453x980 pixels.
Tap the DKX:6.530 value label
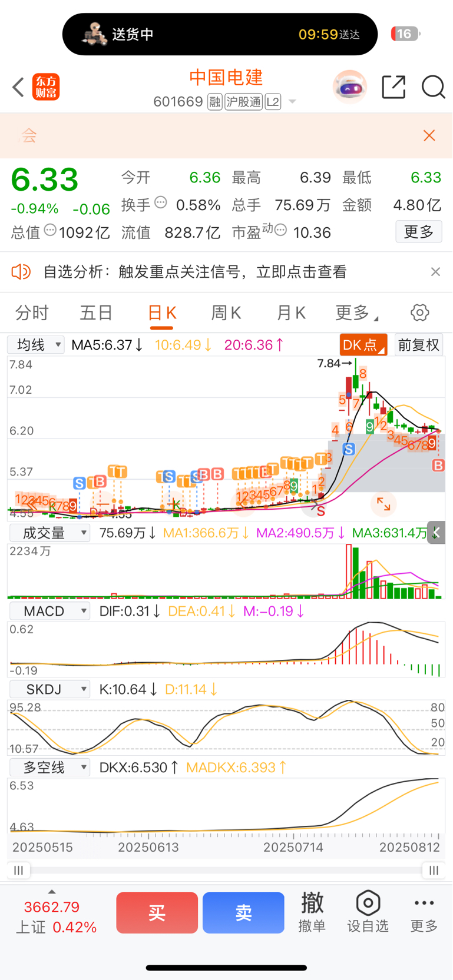pos(139,768)
